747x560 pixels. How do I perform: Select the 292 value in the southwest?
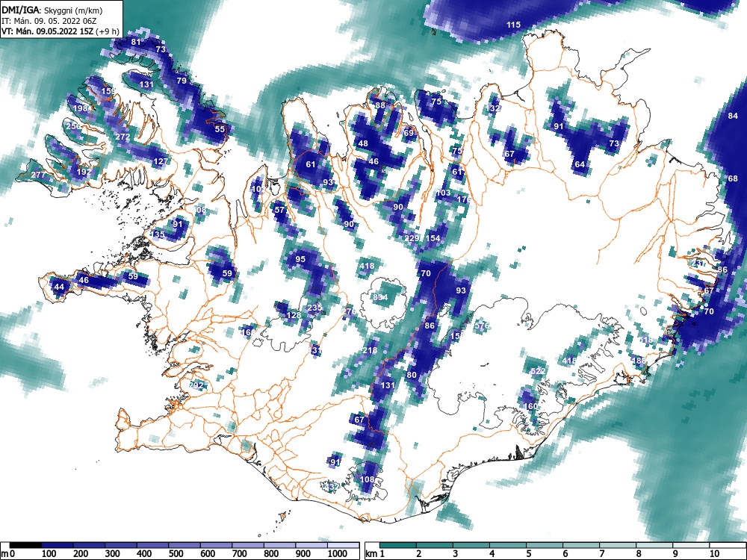tap(196, 385)
